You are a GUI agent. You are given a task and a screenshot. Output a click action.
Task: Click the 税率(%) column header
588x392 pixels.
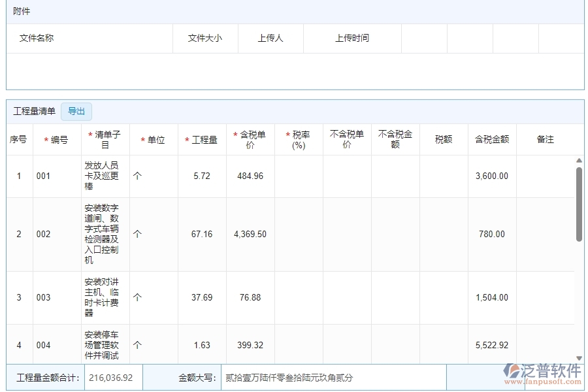tap(299, 138)
